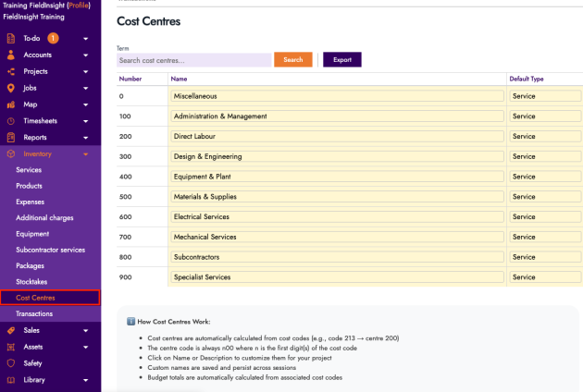
Task: Click the Sales tag icon
Action: pos(11,330)
